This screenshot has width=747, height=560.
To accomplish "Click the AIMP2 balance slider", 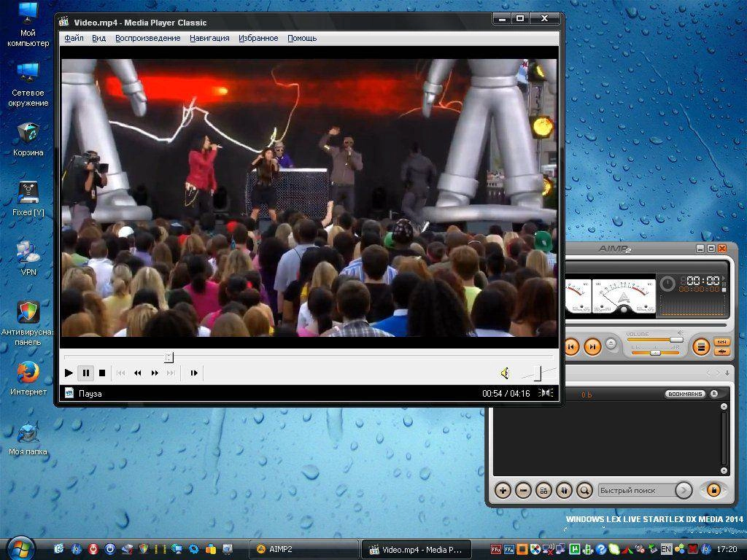I will 655,353.
